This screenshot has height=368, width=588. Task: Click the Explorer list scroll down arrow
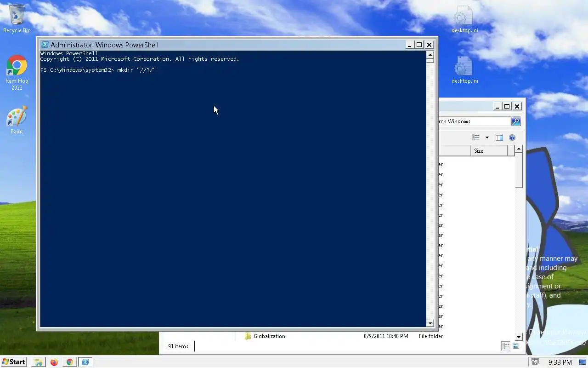coord(519,337)
